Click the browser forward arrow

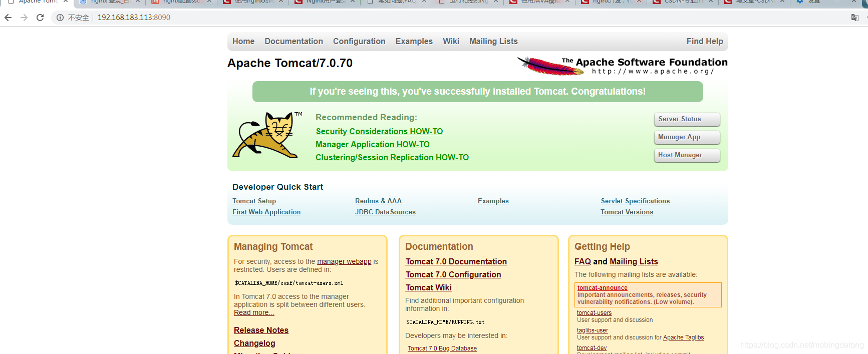tap(24, 18)
